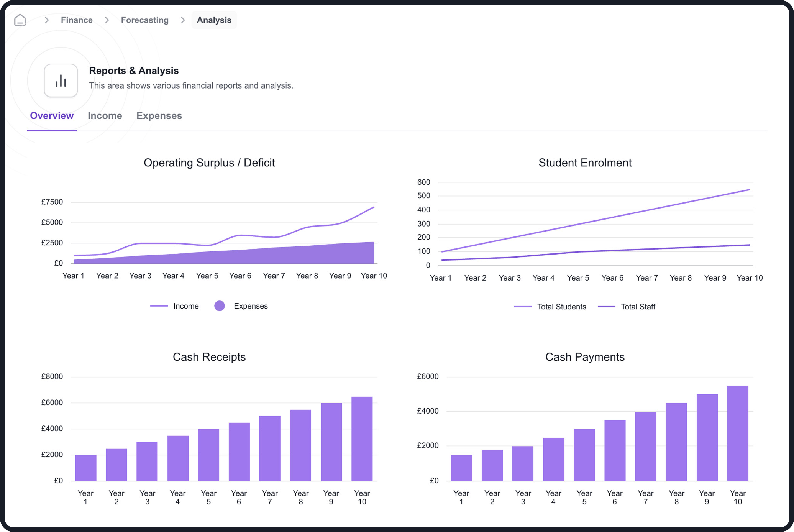This screenshot has width=794, height=532.
Task: Select the Analysis breadcrumb item
Action: point(214,20)
